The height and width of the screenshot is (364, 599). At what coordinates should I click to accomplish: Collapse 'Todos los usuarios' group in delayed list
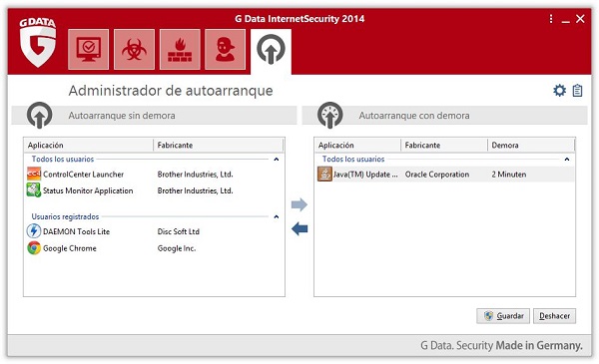[567, 160]
